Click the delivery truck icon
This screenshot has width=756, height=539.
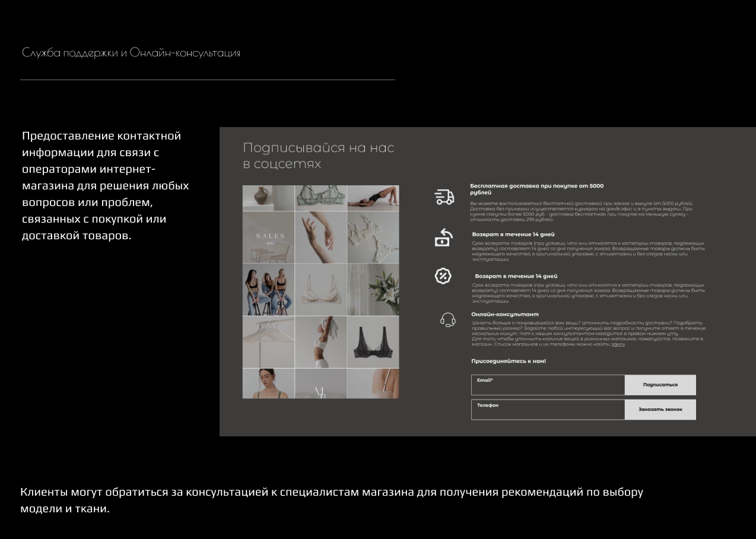coord(444,197)
